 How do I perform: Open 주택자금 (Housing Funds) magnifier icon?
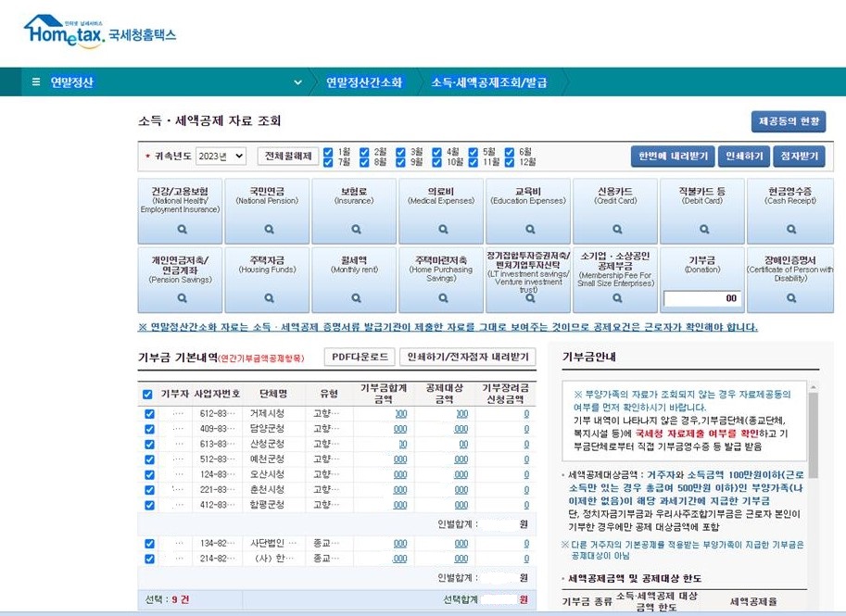tap(267, 298)
